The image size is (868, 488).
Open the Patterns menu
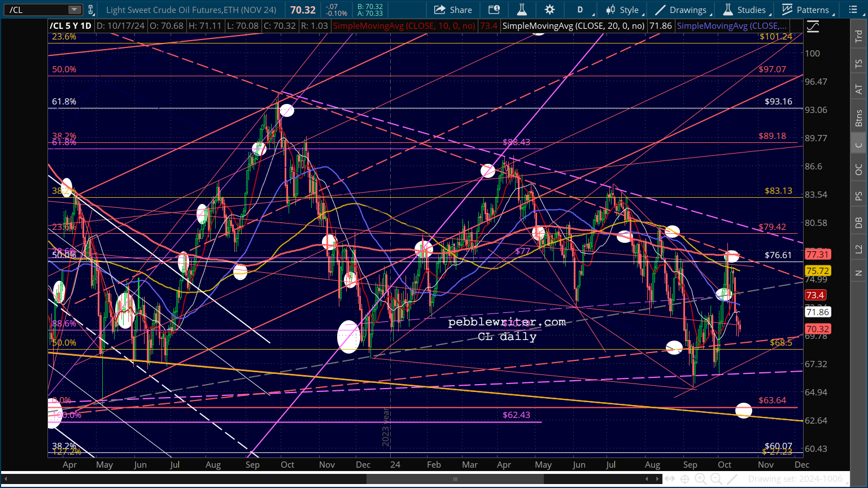tap(806, 10)
